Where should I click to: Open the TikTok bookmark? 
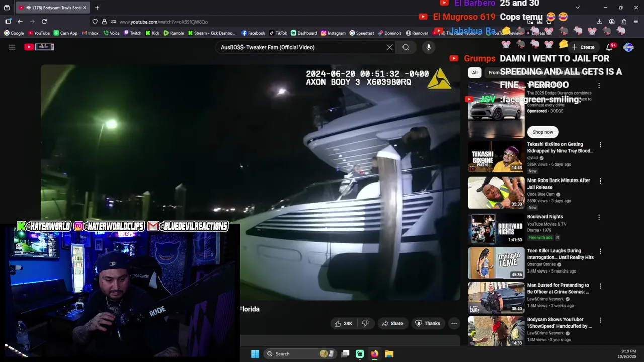point(278,33)
